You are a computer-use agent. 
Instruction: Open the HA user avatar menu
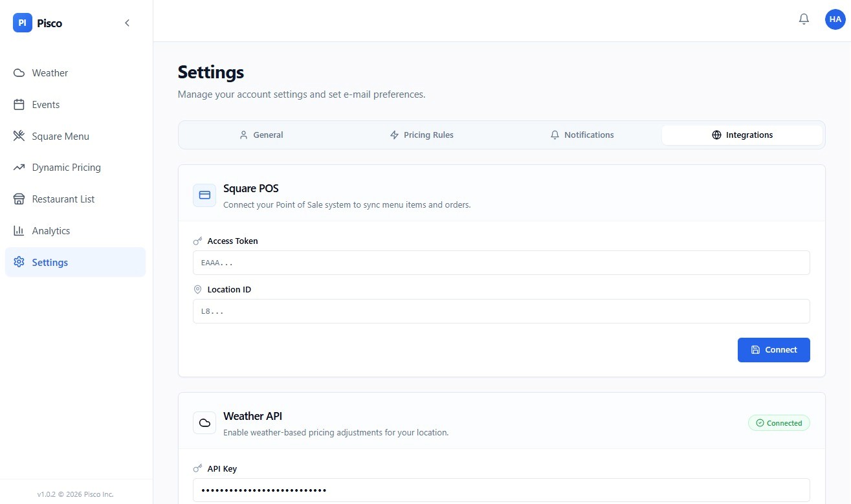click(835, 19)
